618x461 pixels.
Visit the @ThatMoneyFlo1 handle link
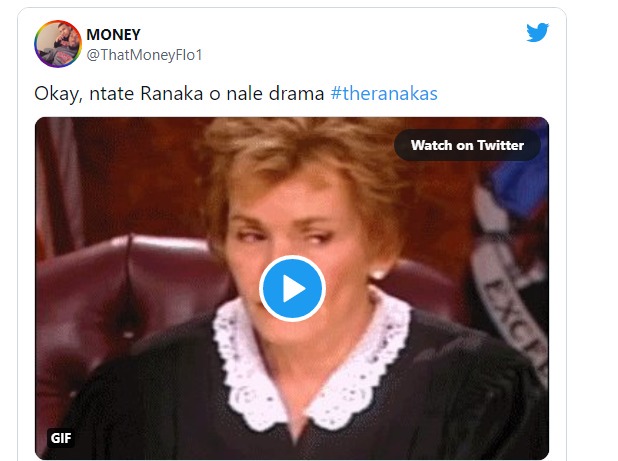(144, 55)
